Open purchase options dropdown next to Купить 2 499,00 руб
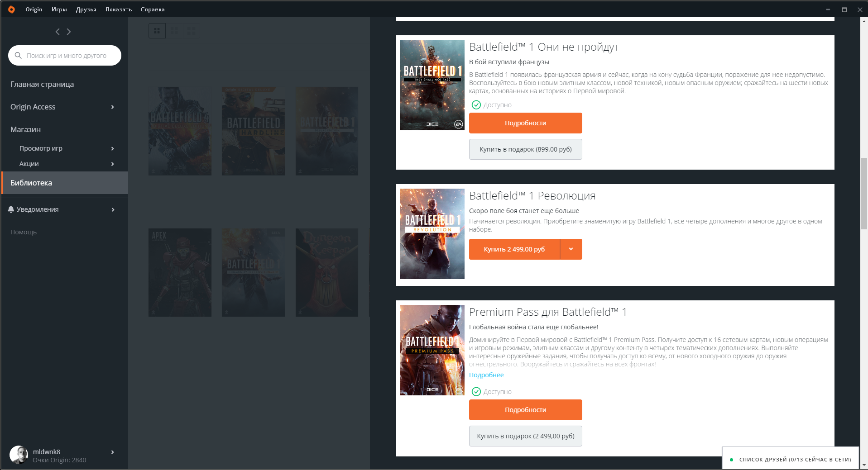 click(x=571, y=249)
